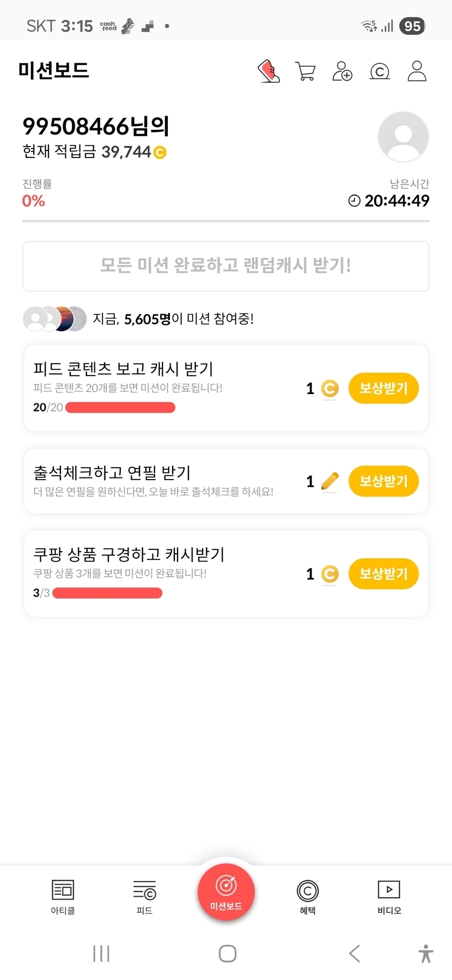Tap the gold coin next to 39,744
Viewport: 452px width, 980px height.
pos(160,153)
